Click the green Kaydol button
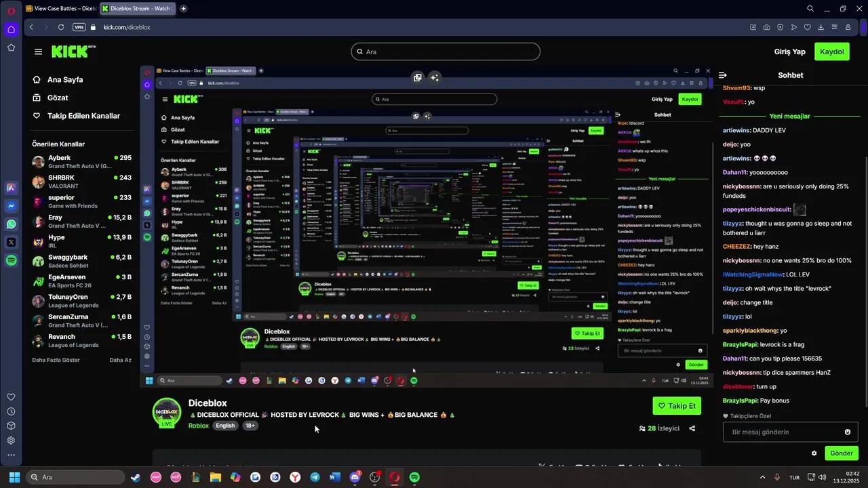Image resolution: width=868 pixels, height=488 pixels. pos(831,52)
